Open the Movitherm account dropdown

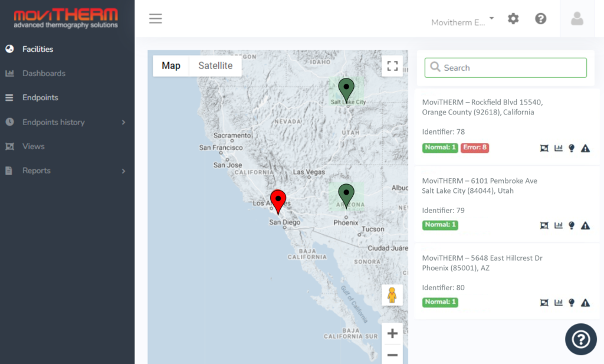pyautogui.click(x=462, y=22)
